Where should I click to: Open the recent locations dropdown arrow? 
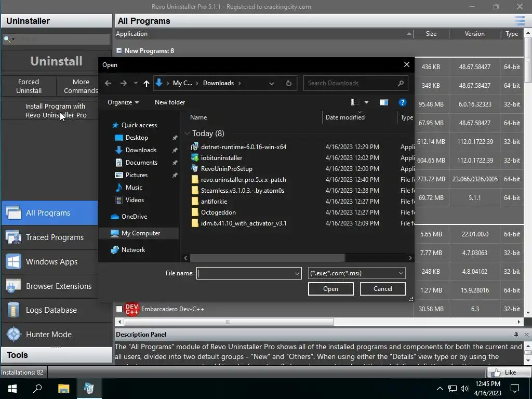pyautogui.click(x=136, y=83)
